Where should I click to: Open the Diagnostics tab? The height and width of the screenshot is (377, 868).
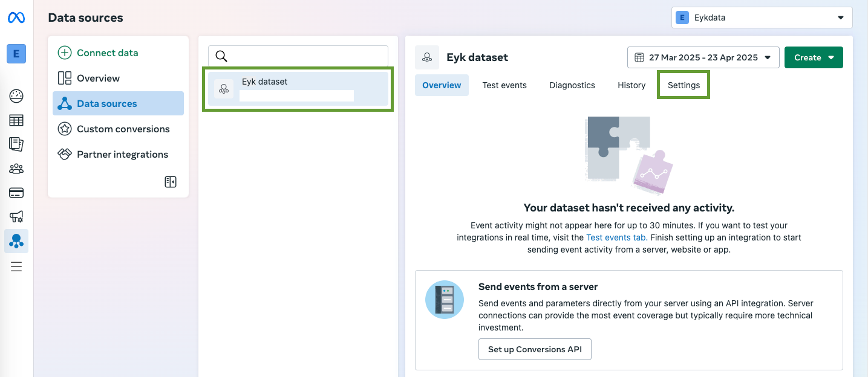[572, 85]
